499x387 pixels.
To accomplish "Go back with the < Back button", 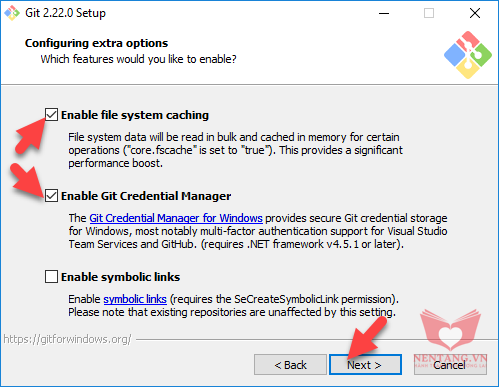I will pos(290,365).
